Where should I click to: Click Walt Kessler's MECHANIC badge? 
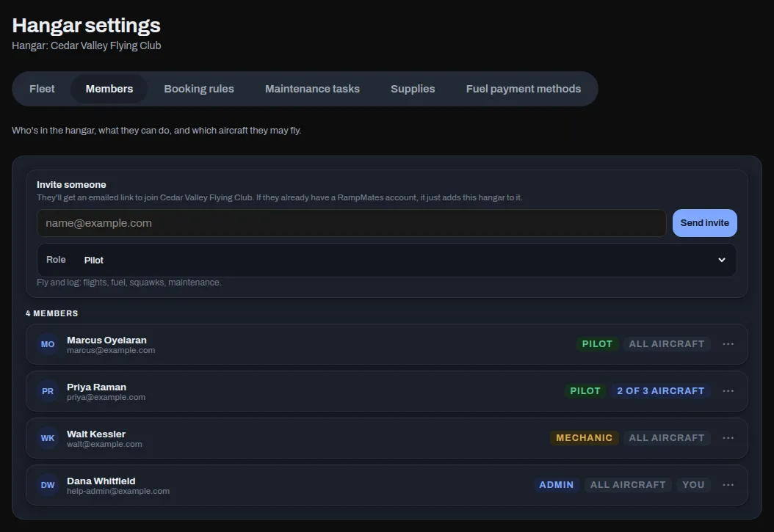coord(584,438)
